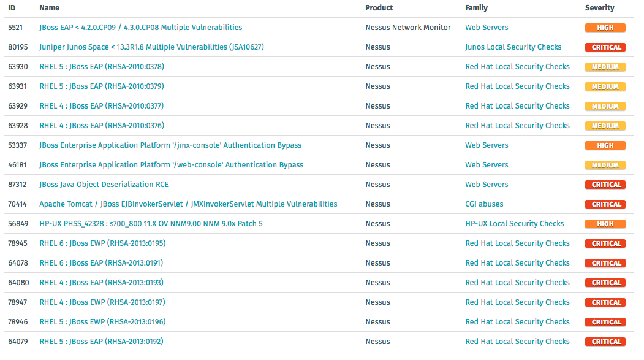Viewport: 644px width, 360px height.
Task: Click the Nessus Network Monitor product cell
Action: point(408,28)
